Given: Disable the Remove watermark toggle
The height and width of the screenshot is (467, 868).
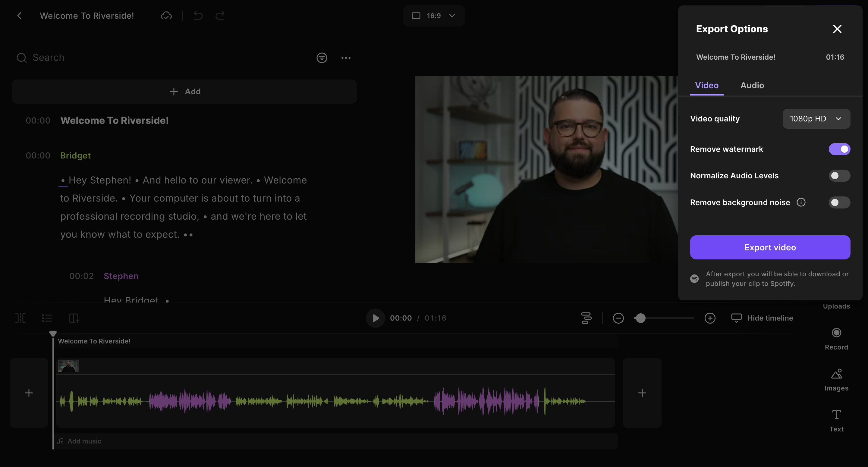Looking at the screenshot, I should click(x=839, y=149).
